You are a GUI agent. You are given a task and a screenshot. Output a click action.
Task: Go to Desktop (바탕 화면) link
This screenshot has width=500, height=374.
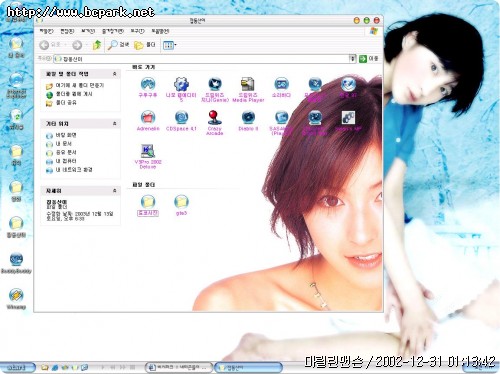(x=61, y=135)
